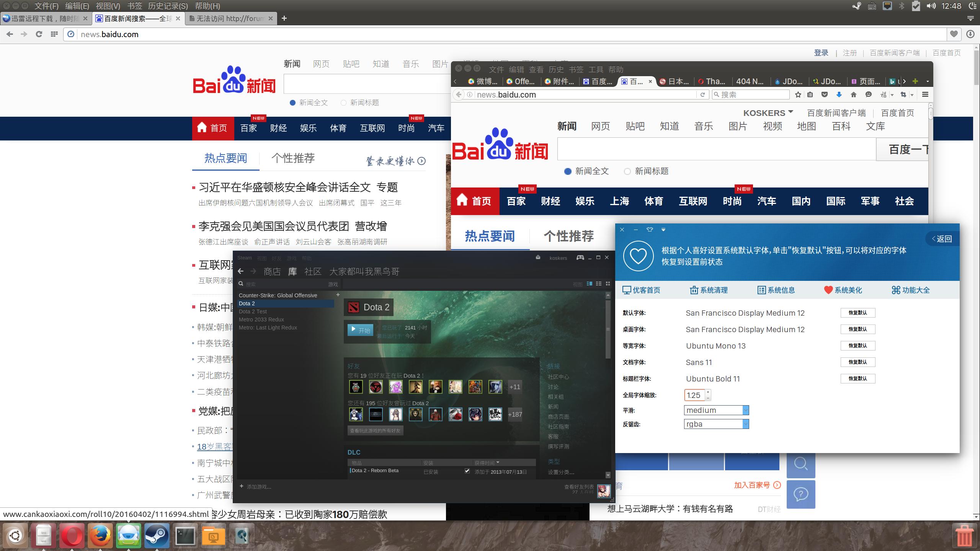Open 系统清理 tab in Youker
The width and height of the screenshot is (980, 551).
tap(709, 290)
